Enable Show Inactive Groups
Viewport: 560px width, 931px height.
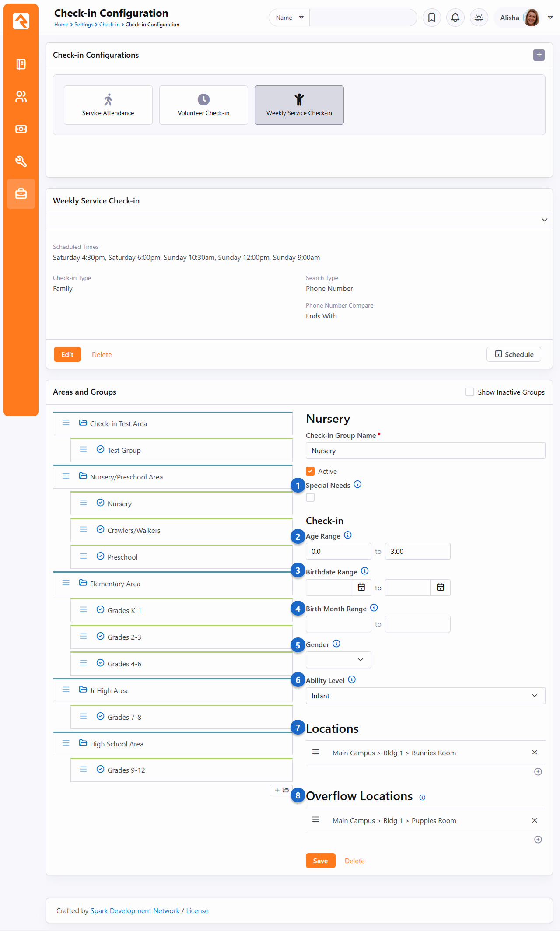pyautogui.click(x=470, y=392)
